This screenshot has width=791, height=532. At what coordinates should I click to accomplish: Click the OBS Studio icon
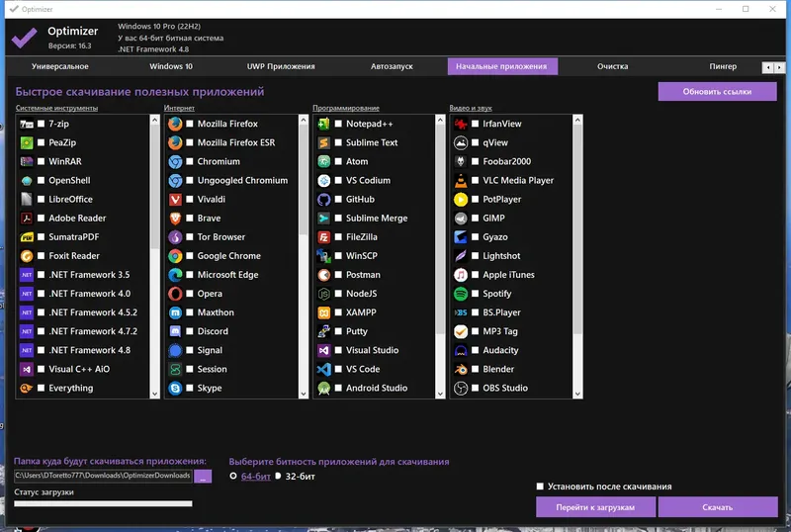pos(461,389)
